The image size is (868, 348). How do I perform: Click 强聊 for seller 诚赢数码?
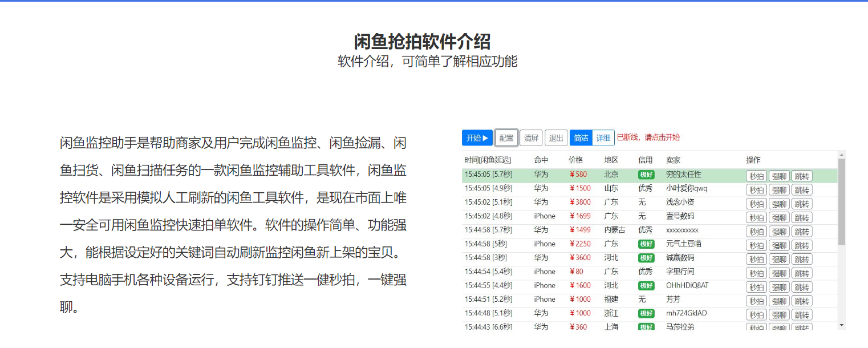point(779,260)
